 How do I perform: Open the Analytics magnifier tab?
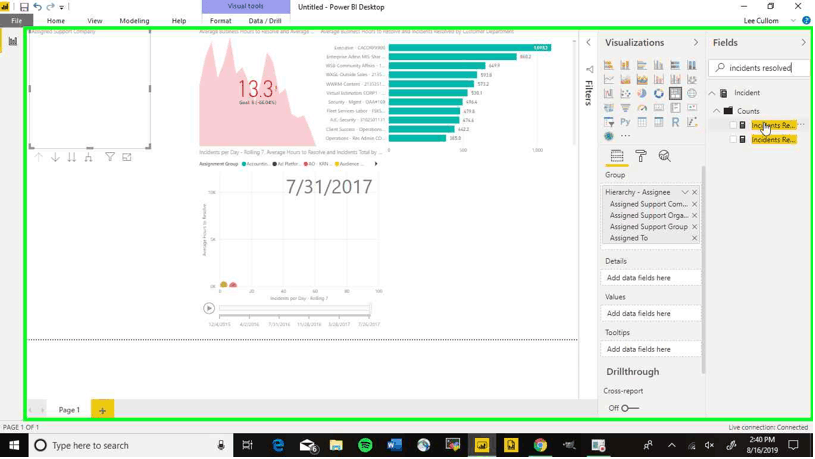665,156
